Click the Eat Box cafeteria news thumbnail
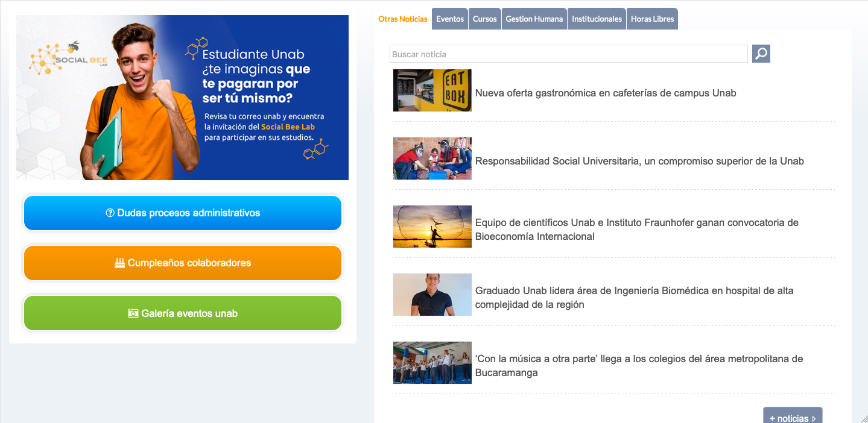 pos(432,90)
